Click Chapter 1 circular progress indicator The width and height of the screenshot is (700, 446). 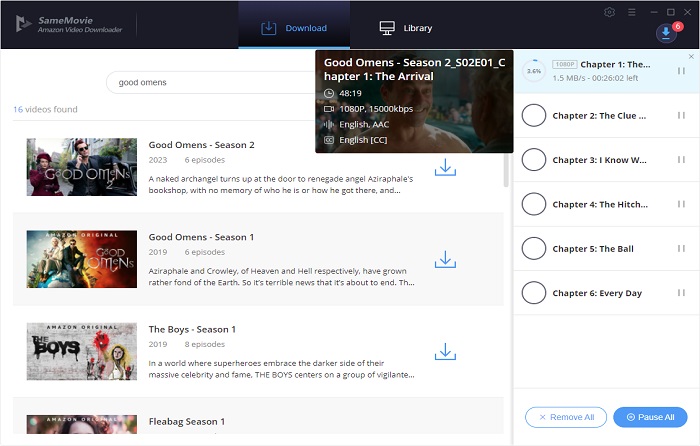point(534,71)
